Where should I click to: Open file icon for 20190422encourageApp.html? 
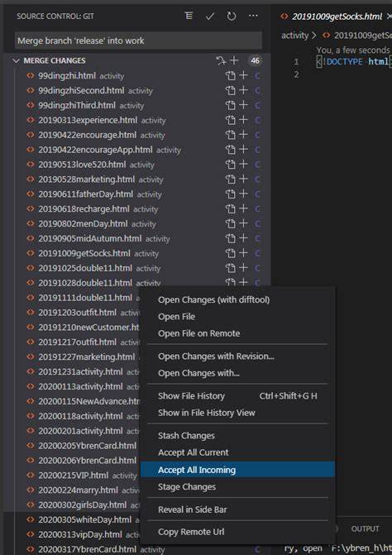coord(231,150)
